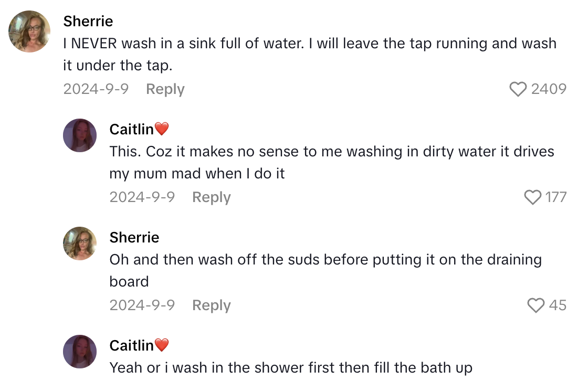
Task: Open Sherrie's username on the top comment
Action: (x=88, y=22)
